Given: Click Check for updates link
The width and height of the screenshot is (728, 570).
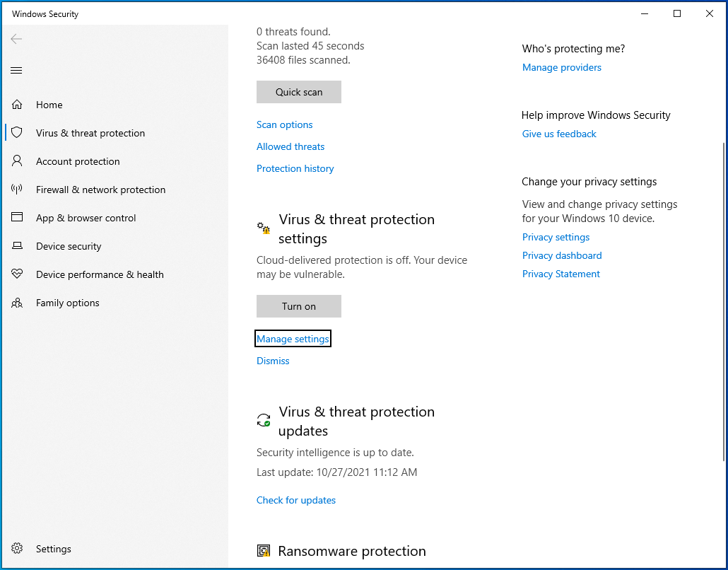Looking at the screenshot, I should tap(296, 500).
